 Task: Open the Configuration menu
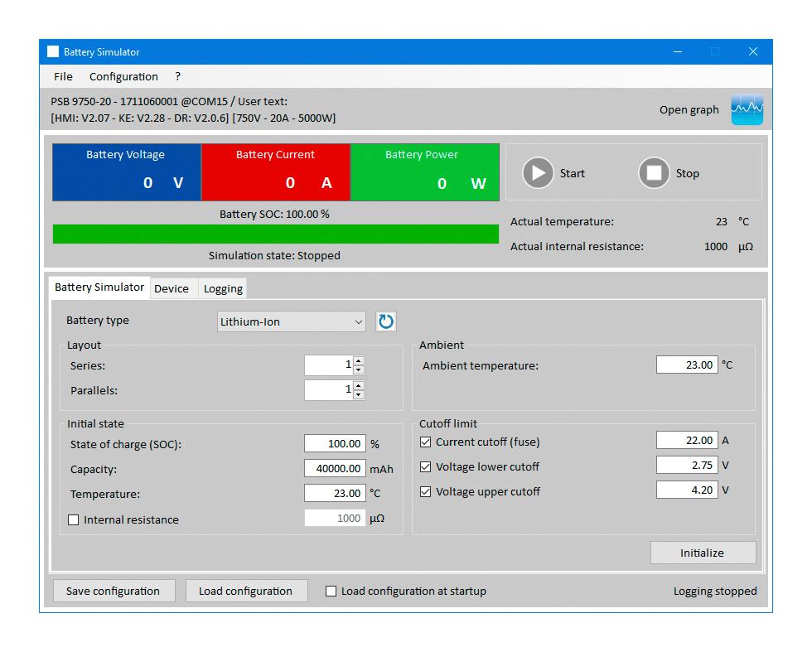(x=123, y=76)
